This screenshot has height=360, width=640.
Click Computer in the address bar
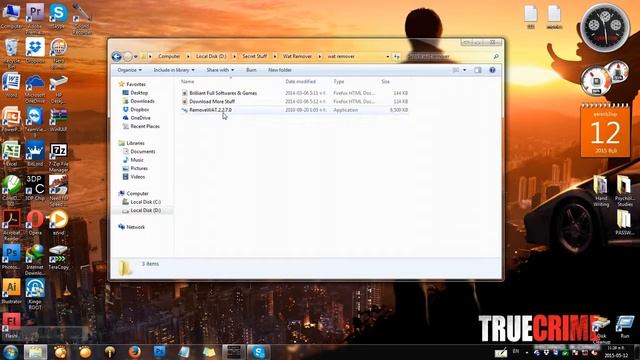click(x=169, y=56)
